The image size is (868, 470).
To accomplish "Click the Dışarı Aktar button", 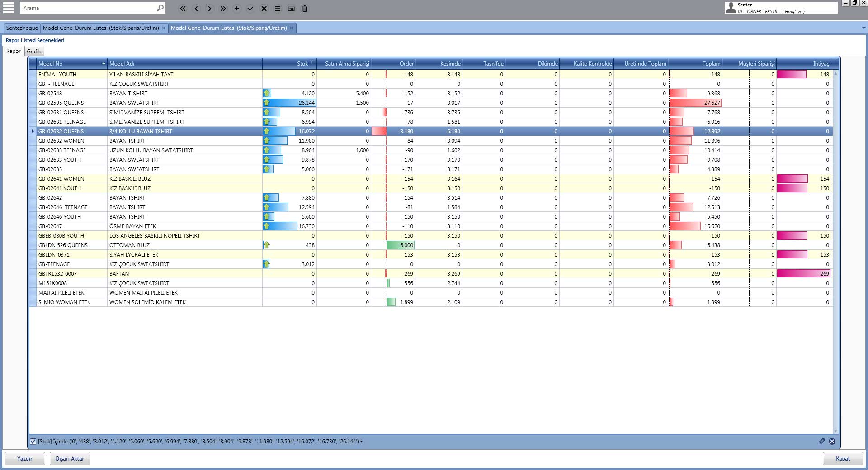I will (x=70, y=459).
